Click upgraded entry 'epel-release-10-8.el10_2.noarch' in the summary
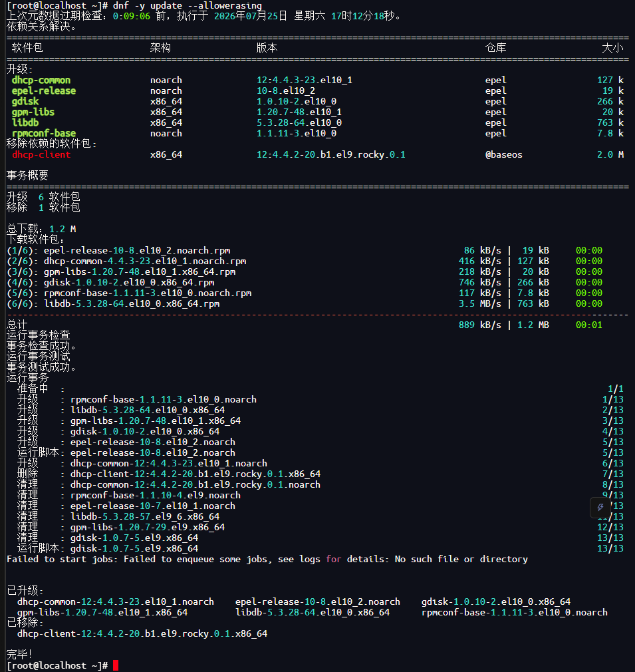 (318, 601)
